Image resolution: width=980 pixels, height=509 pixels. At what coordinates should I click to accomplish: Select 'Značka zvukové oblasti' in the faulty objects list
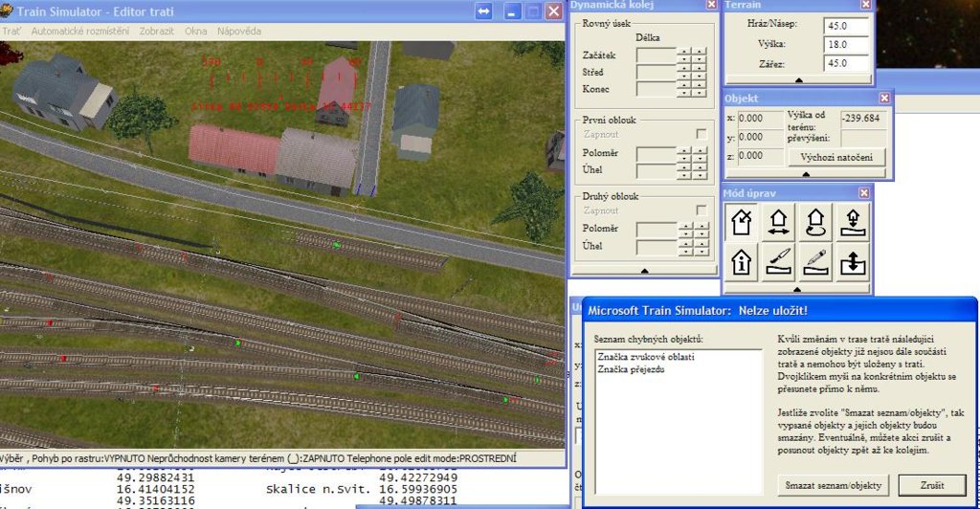coord(646,357)
